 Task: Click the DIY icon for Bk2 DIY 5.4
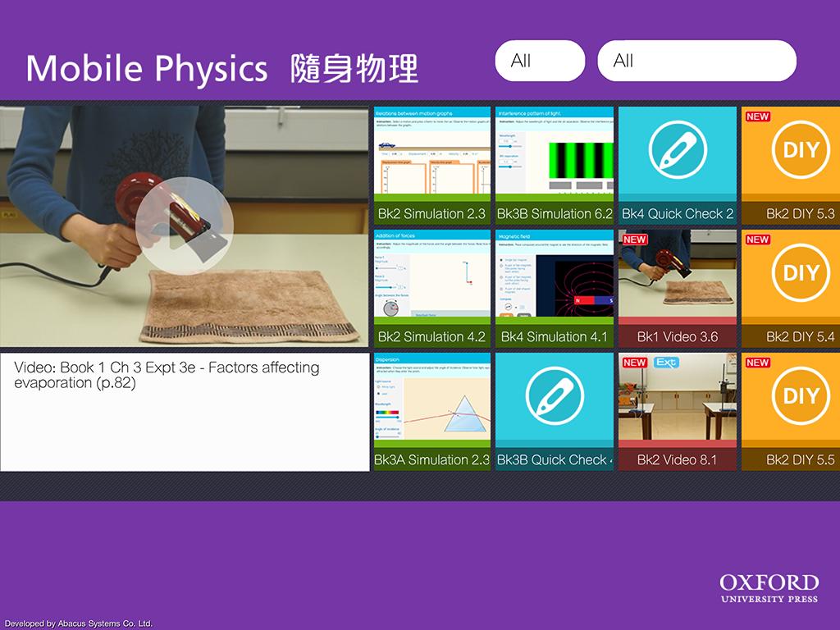pyautogui.click(x=801, y=272)
